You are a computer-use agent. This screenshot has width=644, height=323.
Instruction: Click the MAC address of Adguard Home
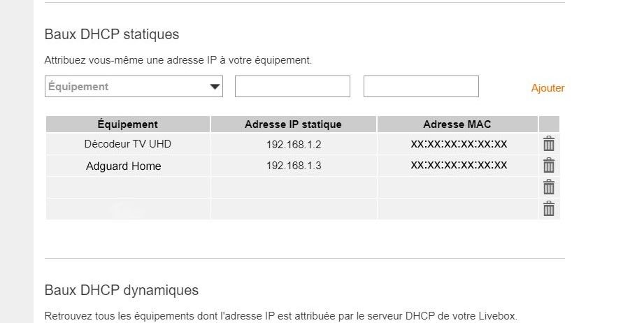click(459, 165)
